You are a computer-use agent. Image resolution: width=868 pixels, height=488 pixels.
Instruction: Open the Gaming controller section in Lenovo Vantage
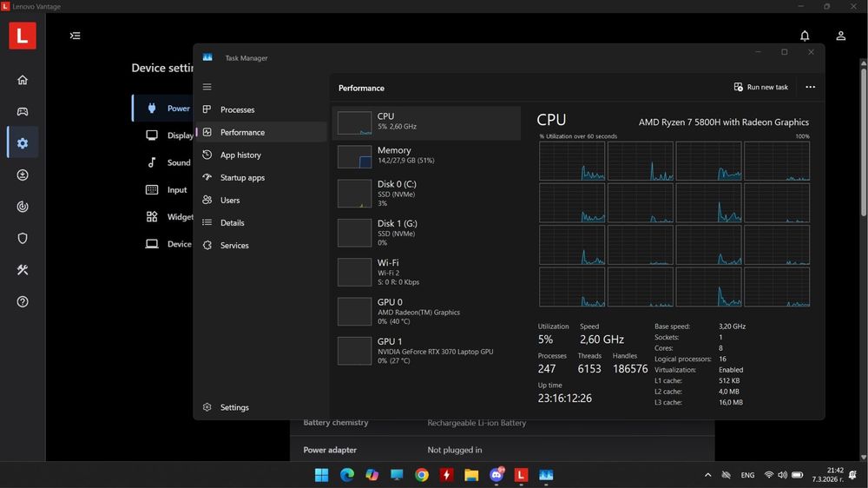[x=23, y=111]
